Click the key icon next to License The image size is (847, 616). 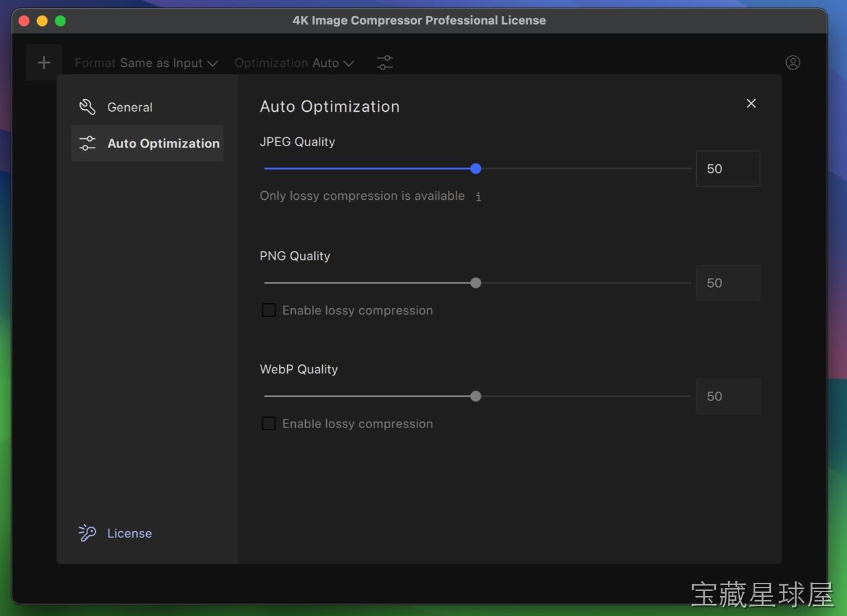87,533
